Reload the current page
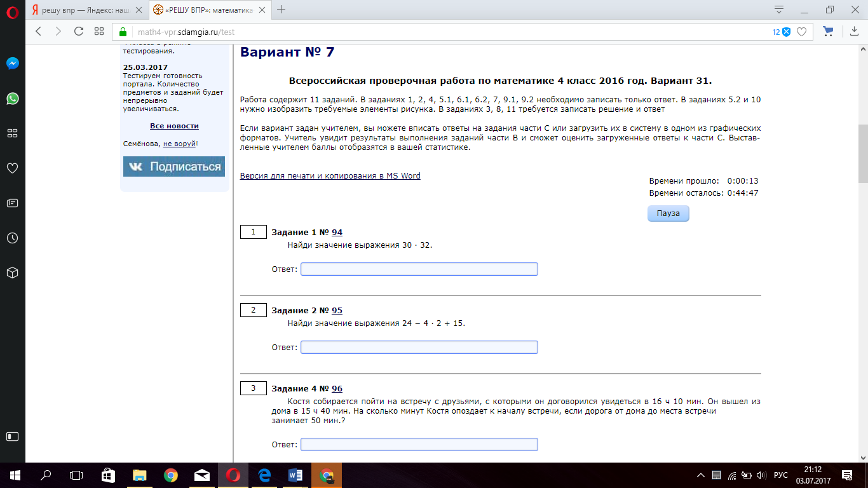Screen dimensions: 868x488 point(79,31)
